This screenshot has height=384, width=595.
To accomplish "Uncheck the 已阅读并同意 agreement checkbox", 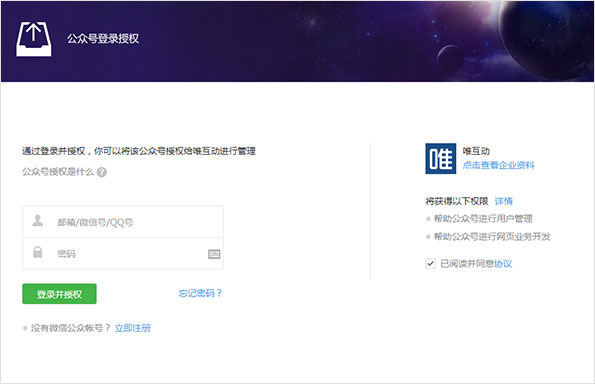I will point(430,263).
